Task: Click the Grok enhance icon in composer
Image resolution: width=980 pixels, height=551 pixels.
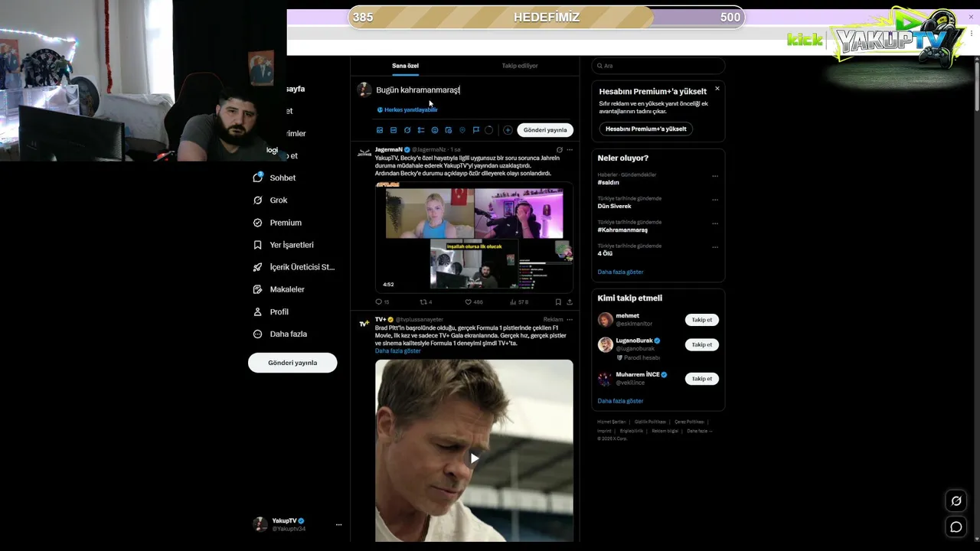Action: tap(407, 130)
